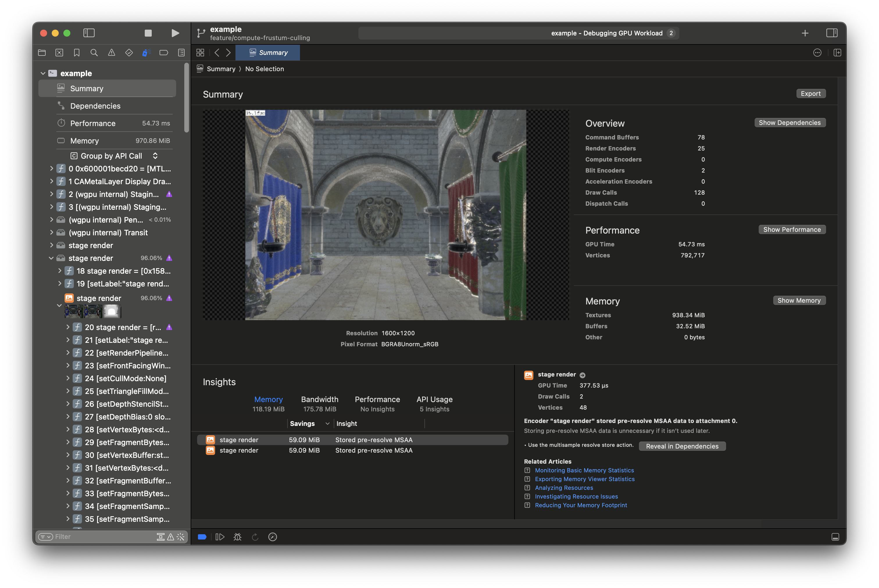Screen dimensions: 879x588
Task: Switch to API Usage insights tab
Action: click(435, 404)
